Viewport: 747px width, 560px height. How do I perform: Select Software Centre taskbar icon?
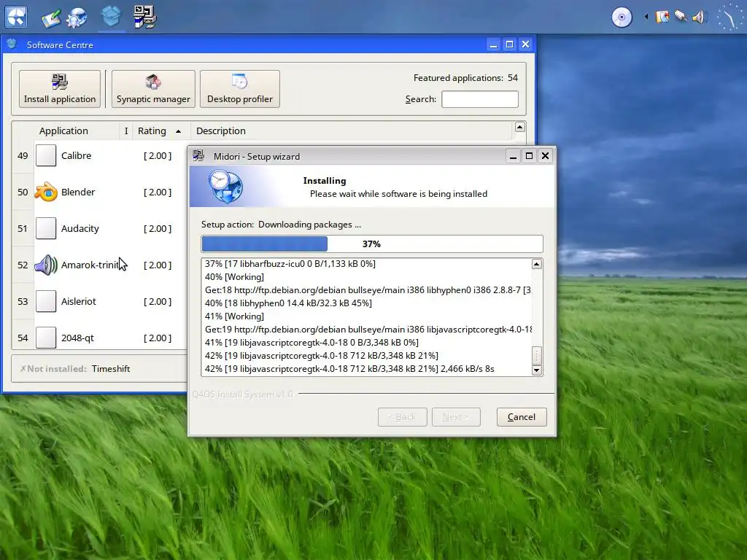[x=111, y=17]
